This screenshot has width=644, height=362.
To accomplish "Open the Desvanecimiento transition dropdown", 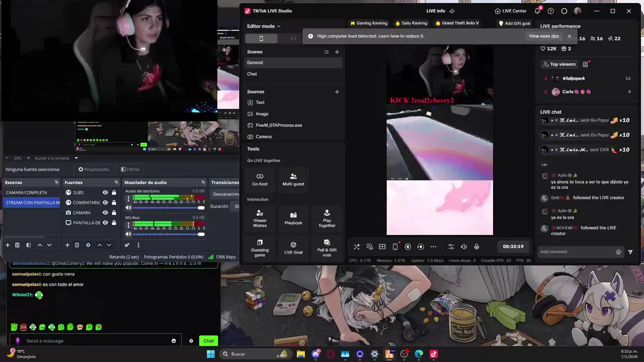I will [x=225, y=194].
